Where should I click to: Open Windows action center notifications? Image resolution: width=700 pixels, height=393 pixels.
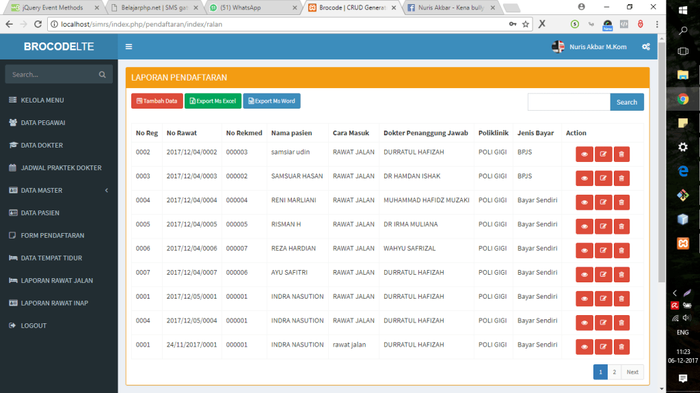coord(683,379)
